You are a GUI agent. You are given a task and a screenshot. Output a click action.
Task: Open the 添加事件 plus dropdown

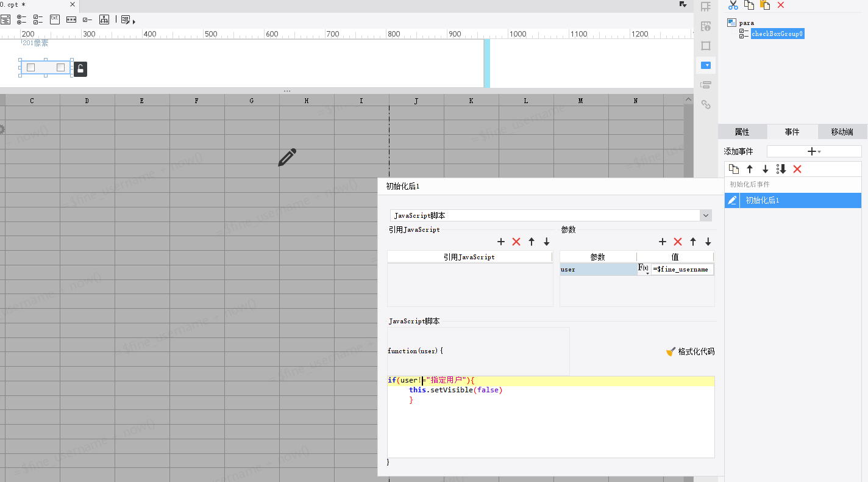(814, 151)
